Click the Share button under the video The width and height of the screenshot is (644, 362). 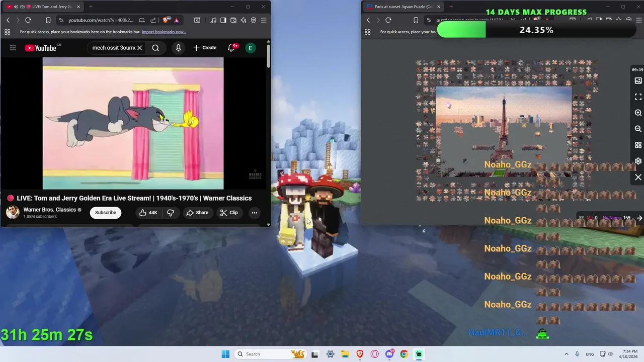pos(197,213)
